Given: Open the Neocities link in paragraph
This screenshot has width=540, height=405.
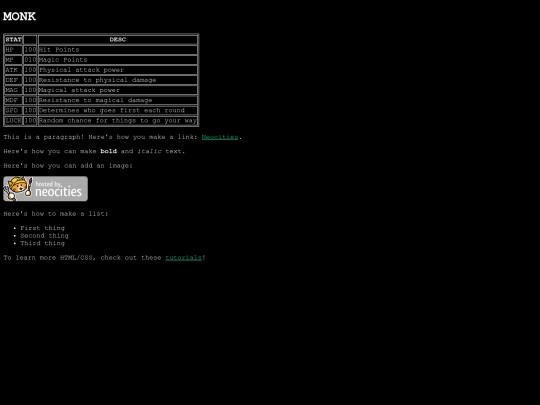Looking at the screenshot, I should point(220,137).
